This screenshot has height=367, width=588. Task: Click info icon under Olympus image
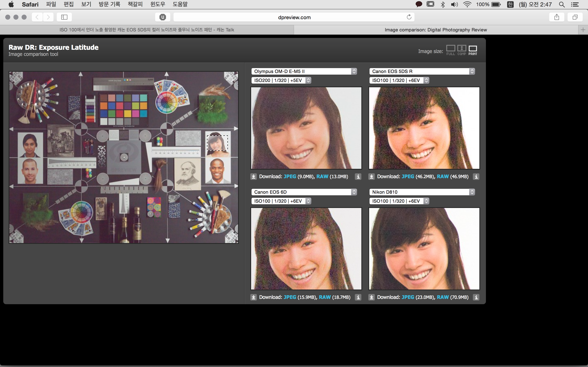click(x=358, y=177)
